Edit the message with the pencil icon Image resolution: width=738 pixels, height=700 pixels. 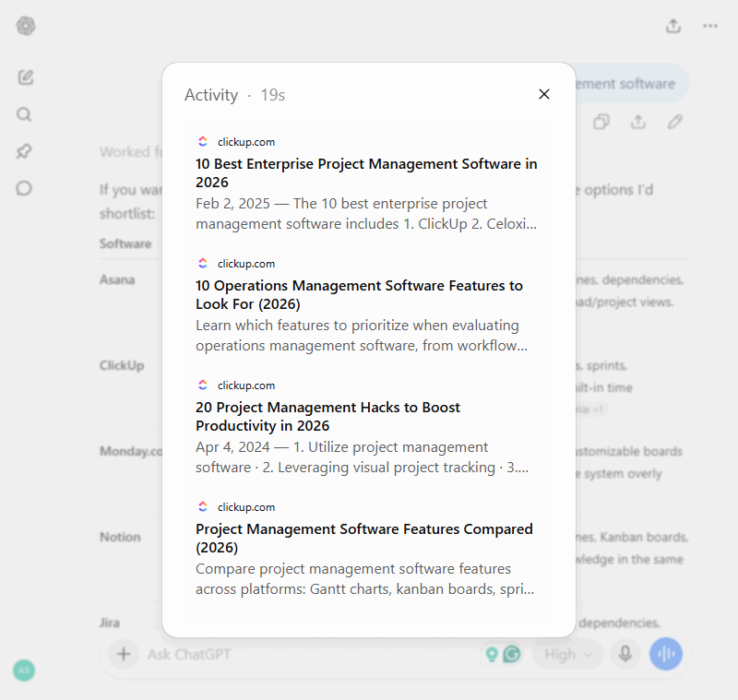point(675,122)
